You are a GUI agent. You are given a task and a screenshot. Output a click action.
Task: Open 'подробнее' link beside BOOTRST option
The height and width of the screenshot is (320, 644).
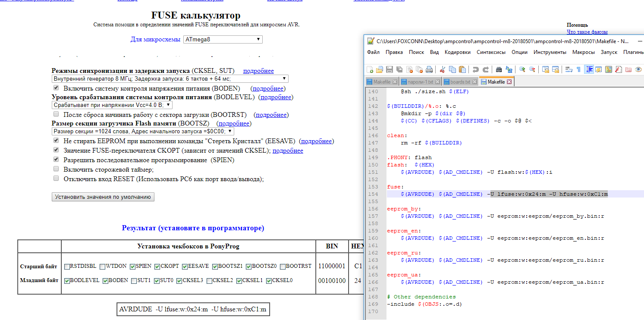click(271, 115)
